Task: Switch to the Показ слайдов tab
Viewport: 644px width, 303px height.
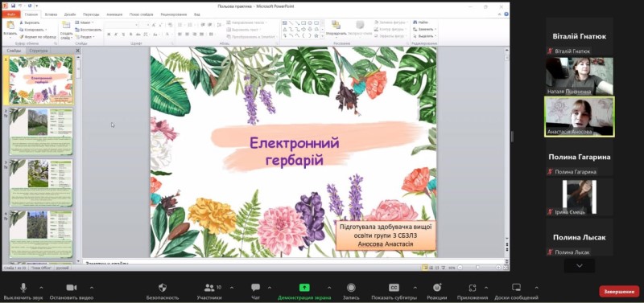Action: (142, 14)
